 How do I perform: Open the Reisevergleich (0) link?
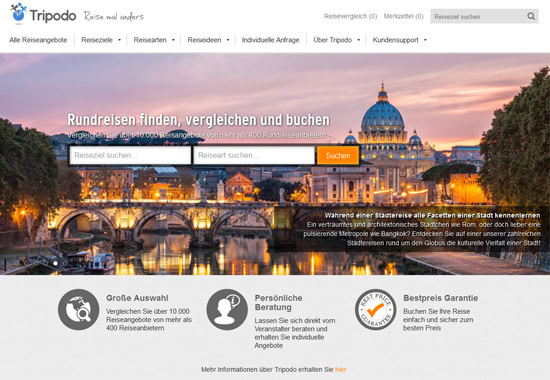(350, 16)
